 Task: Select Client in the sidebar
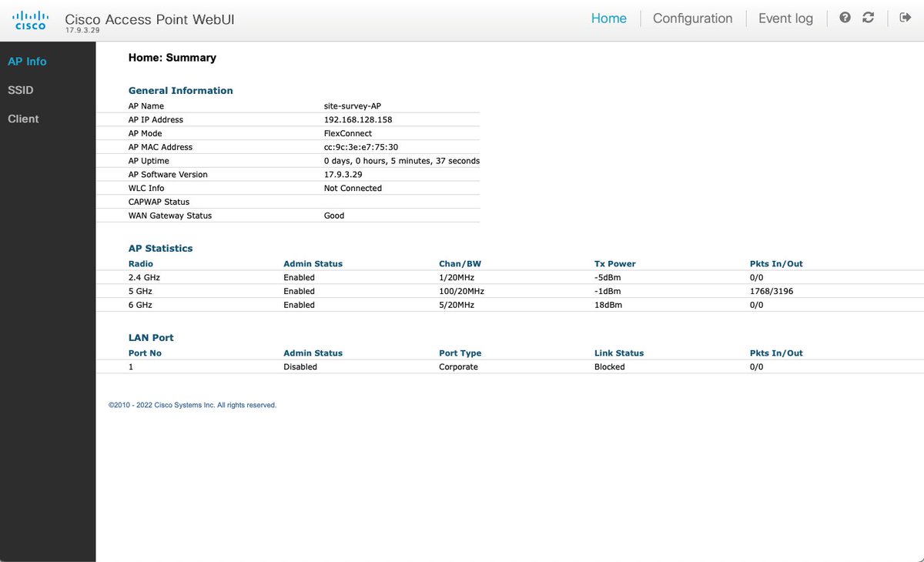23,119
